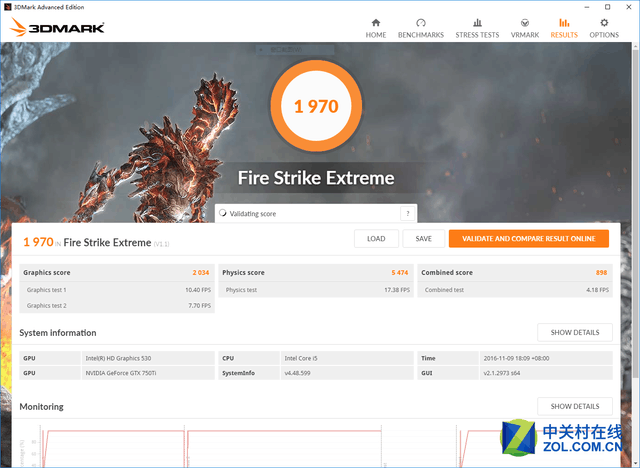Select the RESULTS label in navigation
The height and width of the screenshot is (468, 640).
(564, 35)
